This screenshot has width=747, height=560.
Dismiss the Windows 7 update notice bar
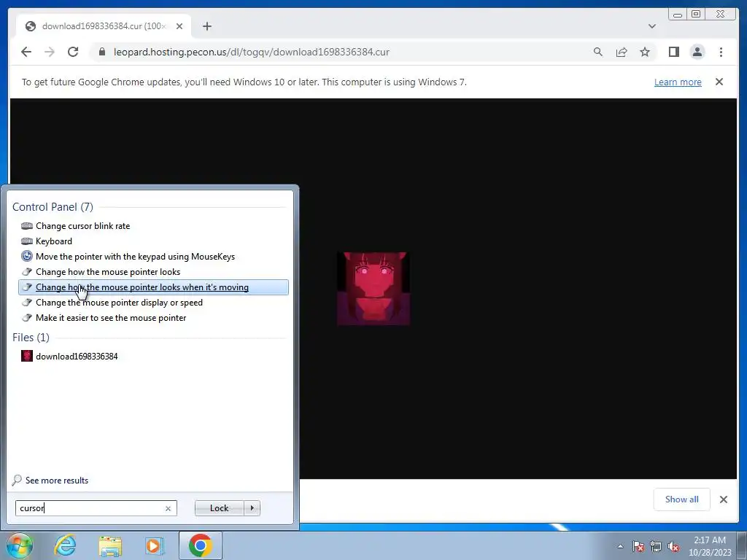[x=719, y=82]
